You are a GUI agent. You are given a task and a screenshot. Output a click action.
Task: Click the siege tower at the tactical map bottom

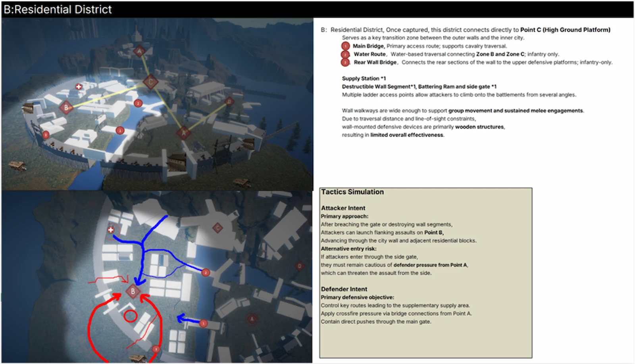pyautogui.click(x=139, y=359)
